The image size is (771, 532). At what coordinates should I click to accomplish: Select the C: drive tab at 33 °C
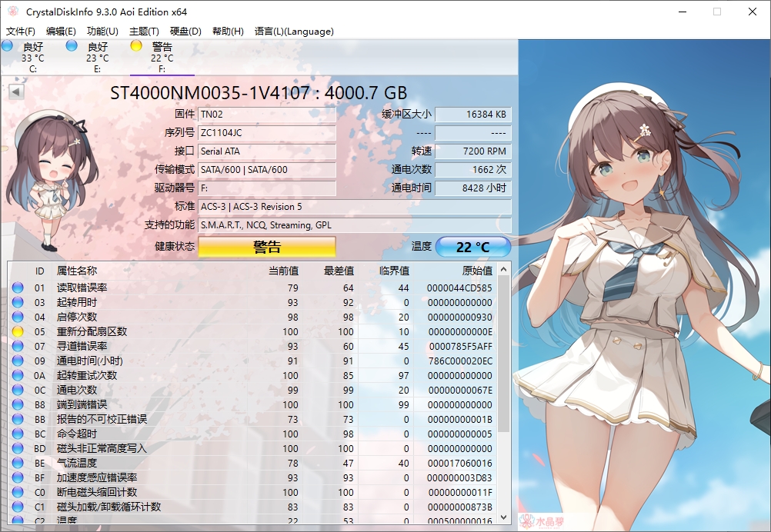[x=33, y=58]
